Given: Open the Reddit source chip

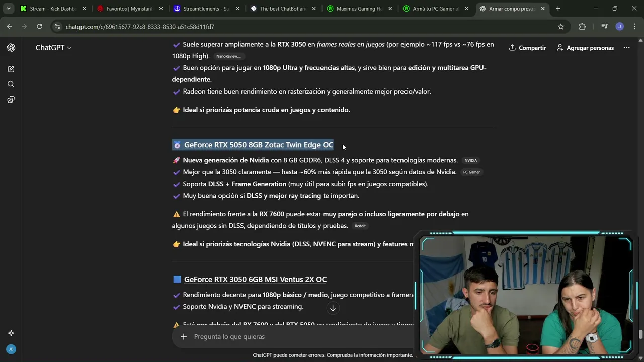Looking at the screenshot, I should pos(360,226).
